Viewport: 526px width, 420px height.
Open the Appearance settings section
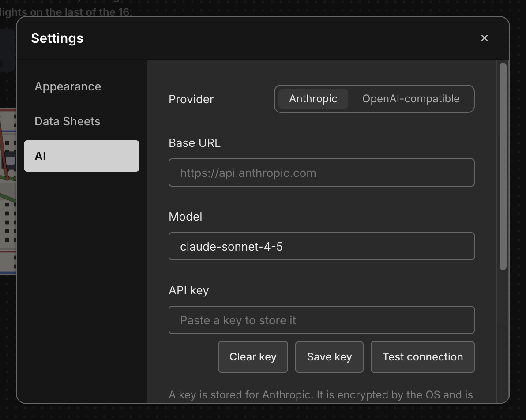tap(82, 86)
